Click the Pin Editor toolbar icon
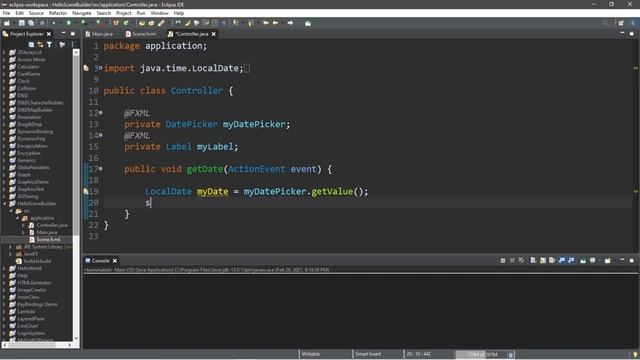This screenshot has width=640, height=360. coord(308,23)
